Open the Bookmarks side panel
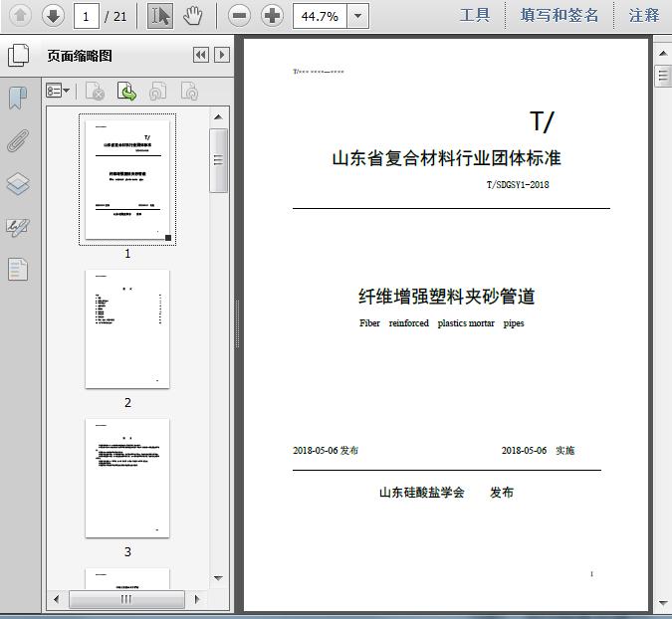Image resolution: width=672 pixels, height=619 pixels. click(18, 98)
